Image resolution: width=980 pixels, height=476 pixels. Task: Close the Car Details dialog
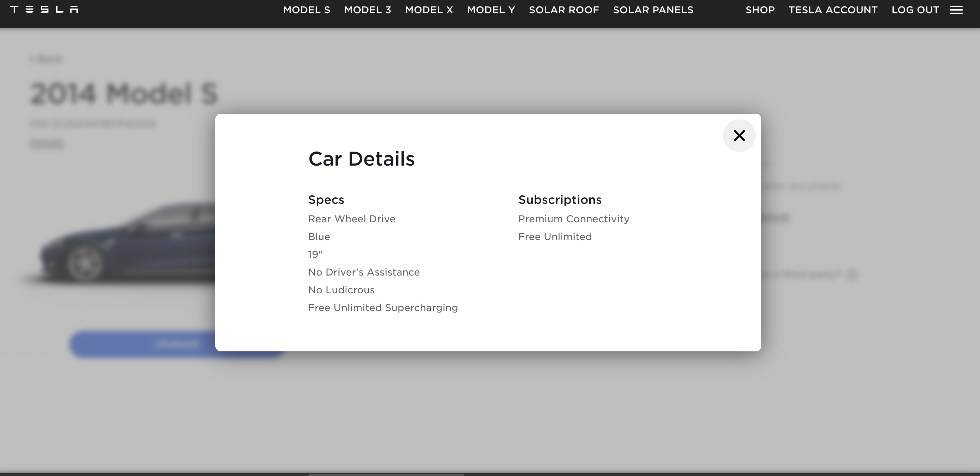739,136
